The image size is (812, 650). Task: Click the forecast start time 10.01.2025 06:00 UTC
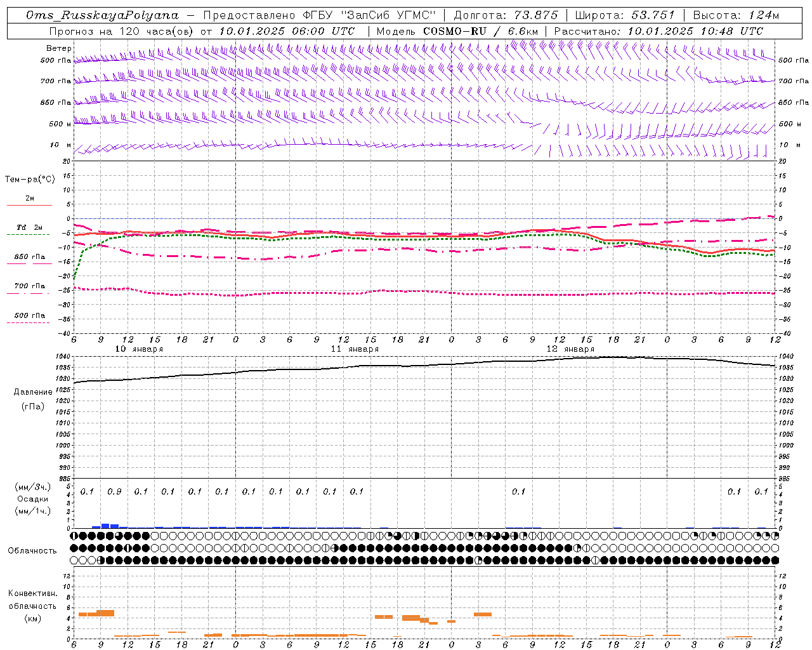tap(287, 31)
